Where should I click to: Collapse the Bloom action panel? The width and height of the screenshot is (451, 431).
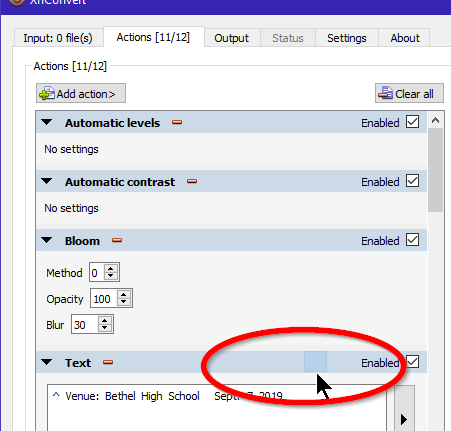coord(47,240)
